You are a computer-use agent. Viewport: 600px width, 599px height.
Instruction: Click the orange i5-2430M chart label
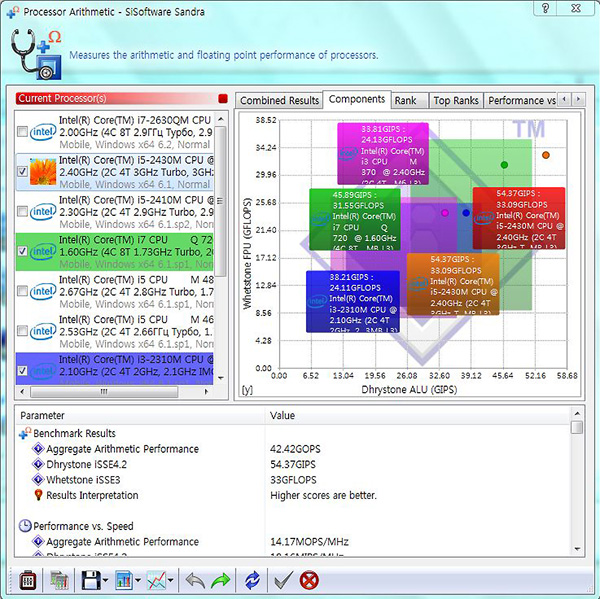point(453,284)
